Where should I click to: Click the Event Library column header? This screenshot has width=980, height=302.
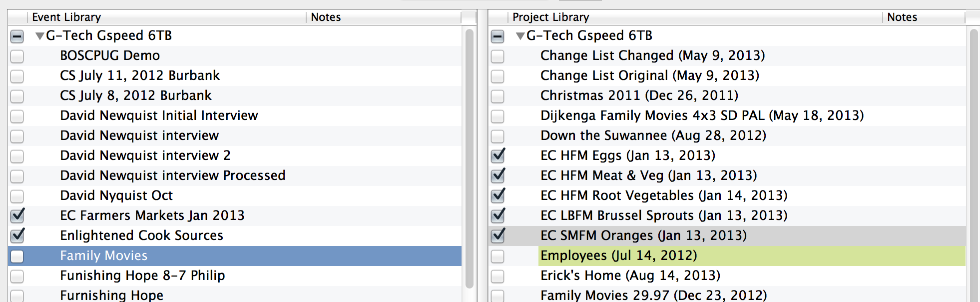pos(167,17)
